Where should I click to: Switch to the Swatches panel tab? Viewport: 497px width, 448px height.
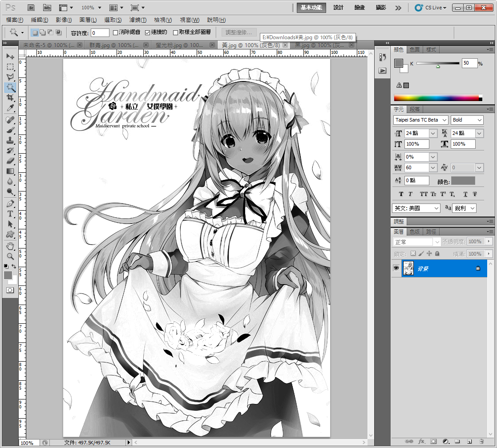click(415, 49)
